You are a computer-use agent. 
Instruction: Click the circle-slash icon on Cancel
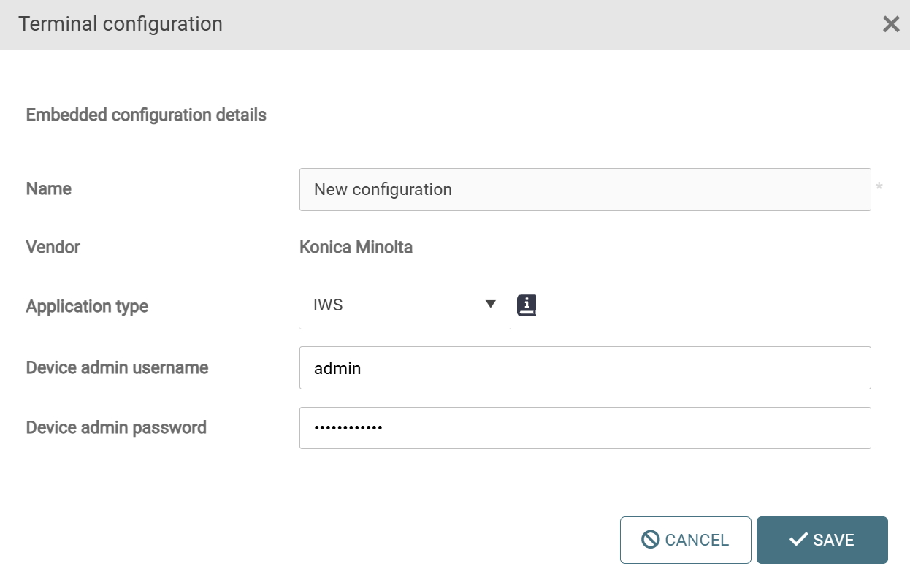(x=651, y=540)
